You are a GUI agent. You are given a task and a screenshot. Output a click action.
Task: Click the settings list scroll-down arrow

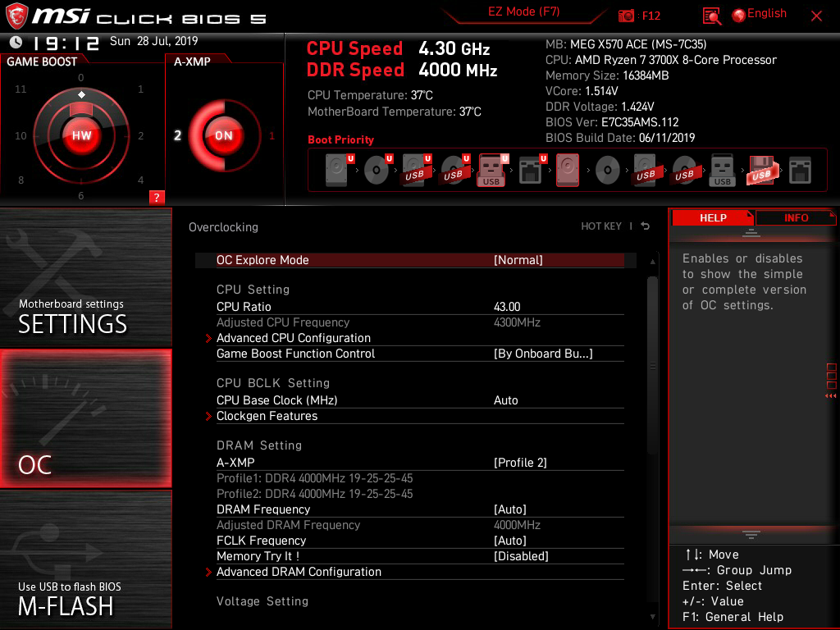(652, 617)
